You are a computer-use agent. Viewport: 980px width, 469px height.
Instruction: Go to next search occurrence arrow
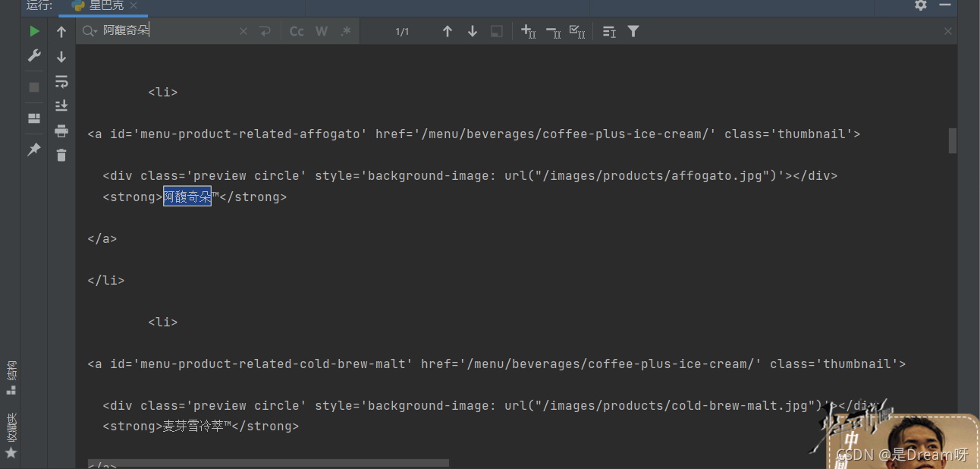point(473,31)
